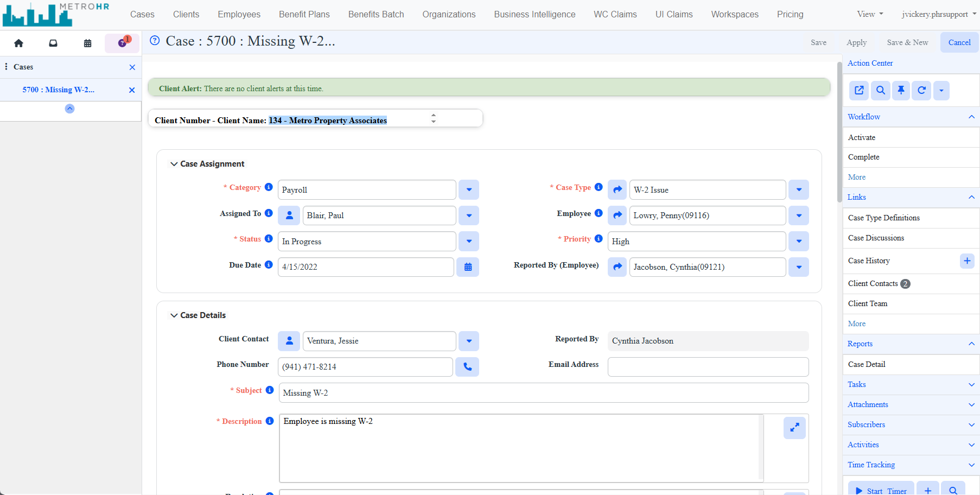The width and height of the screenshot is (980, 495).
Task: Refresh the case via the reload icon
Action: click(x=921, y=90)
